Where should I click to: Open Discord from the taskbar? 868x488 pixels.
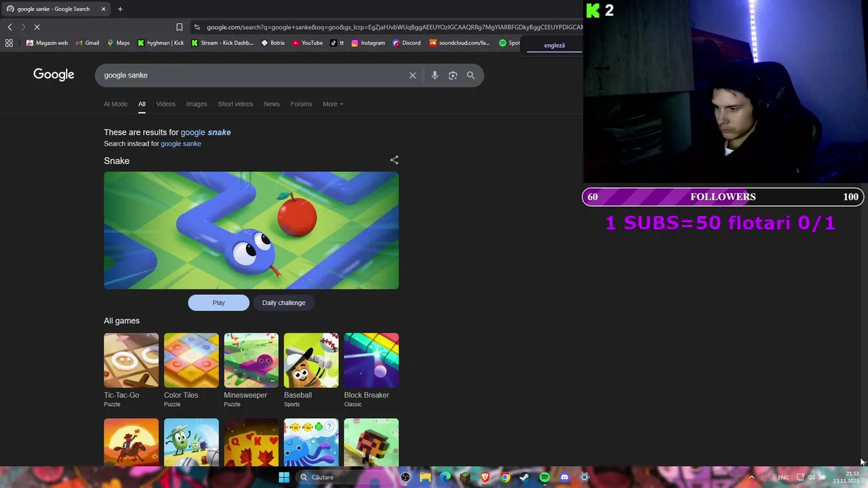564,477
